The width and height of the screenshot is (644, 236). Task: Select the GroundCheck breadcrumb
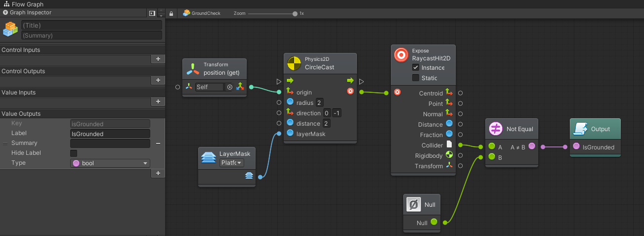pos(202,13)
